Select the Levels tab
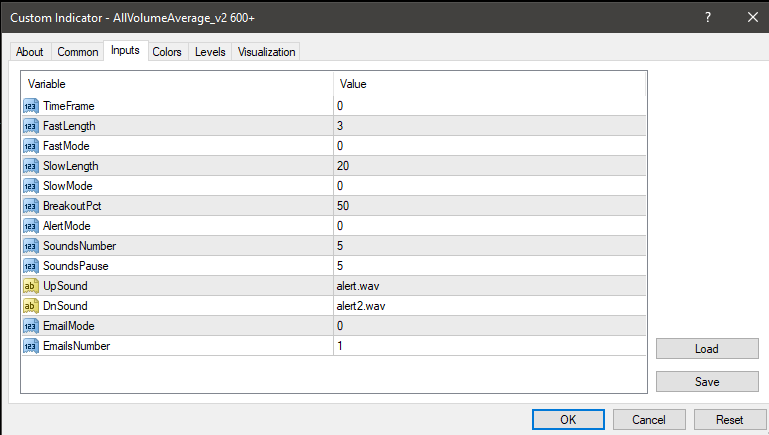 click(210, 52)
